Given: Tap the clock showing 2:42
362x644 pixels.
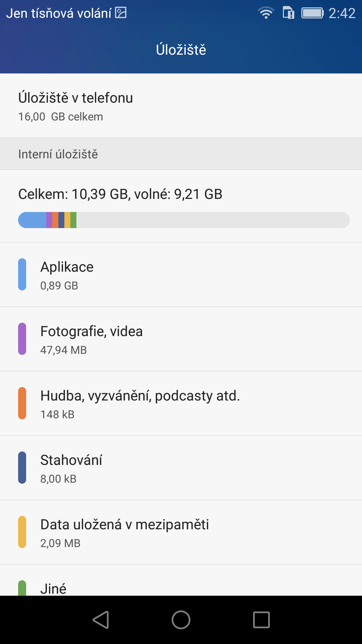Looking at the screenshot, I should (342, 13).
